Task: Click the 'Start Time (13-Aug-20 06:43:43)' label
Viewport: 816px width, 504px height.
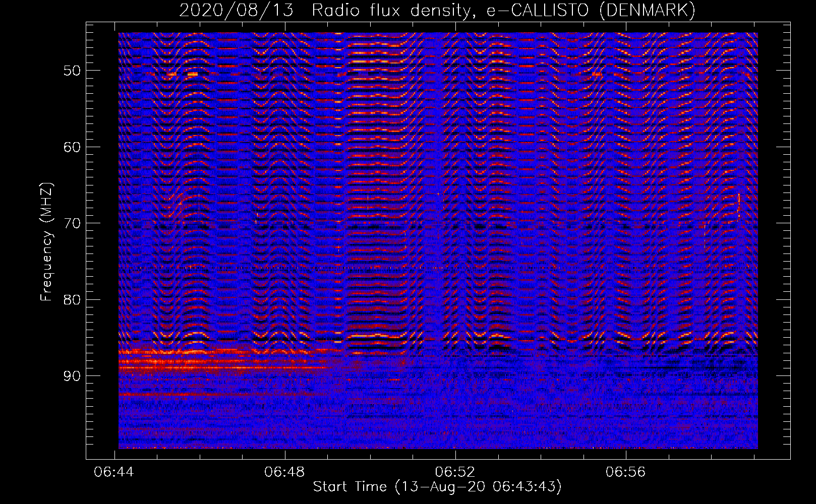Action: (437, 487)
